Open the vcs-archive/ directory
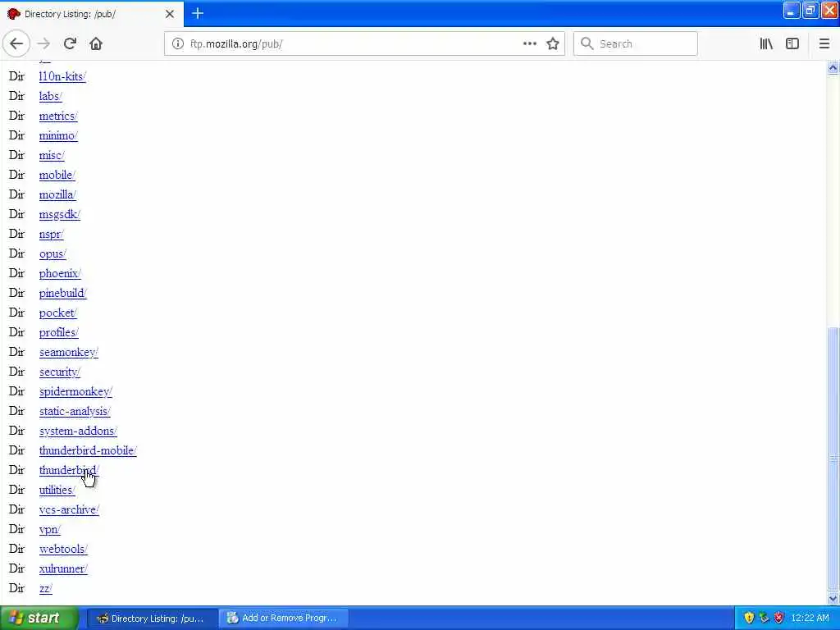The width and height of the screenshot is (840, 630). [69, 510]
